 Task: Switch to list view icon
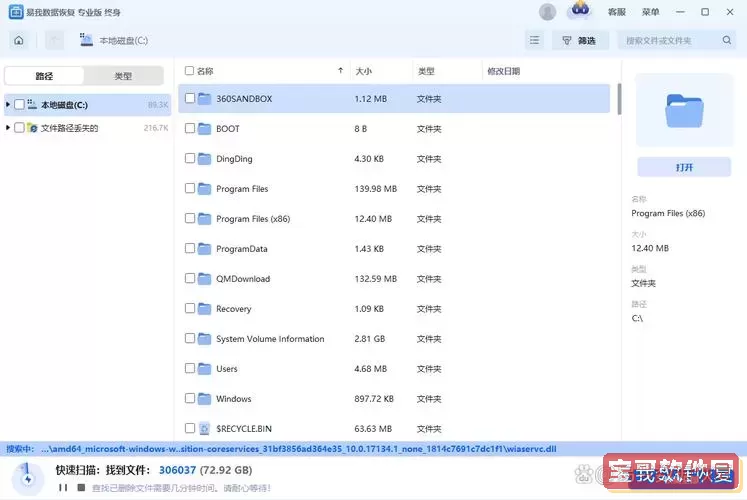535,40
